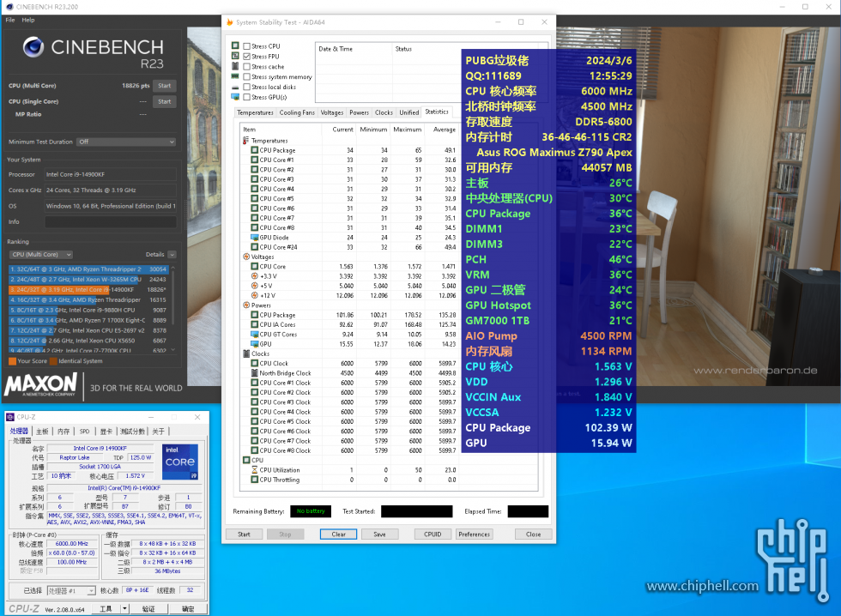Switch to the Powers tab
This screenshot has height=616, width=841.
[x=359, y=112]
